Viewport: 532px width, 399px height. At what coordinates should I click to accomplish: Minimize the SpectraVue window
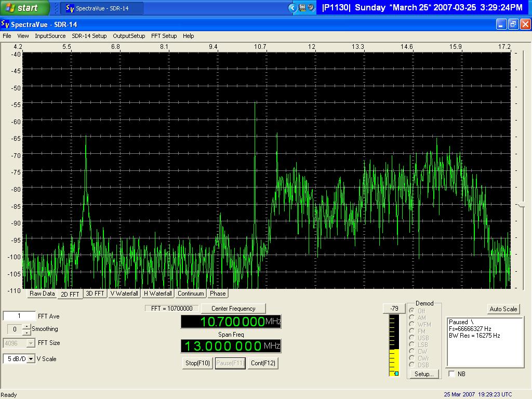pos(501,24)
